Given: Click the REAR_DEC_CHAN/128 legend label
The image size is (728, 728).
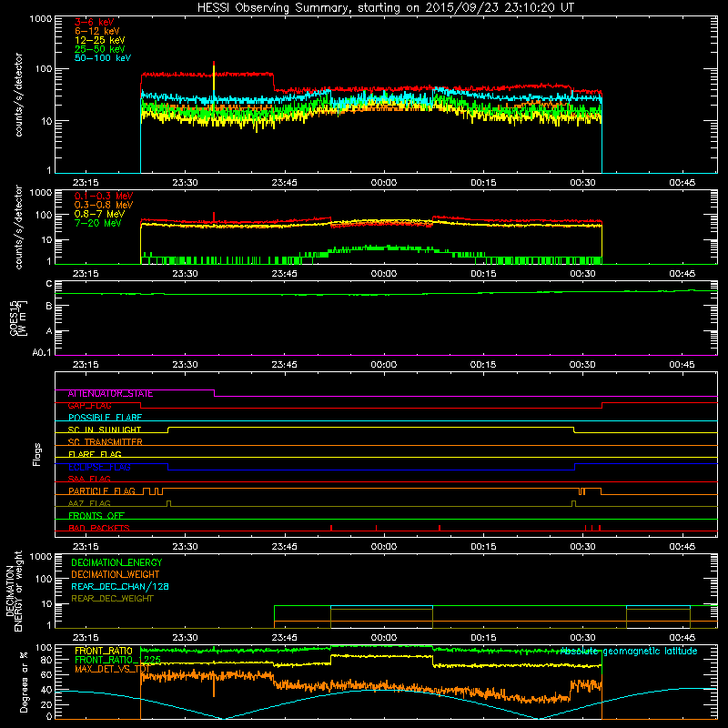Looking at the screenshot, I should click(x=120, y=587).
